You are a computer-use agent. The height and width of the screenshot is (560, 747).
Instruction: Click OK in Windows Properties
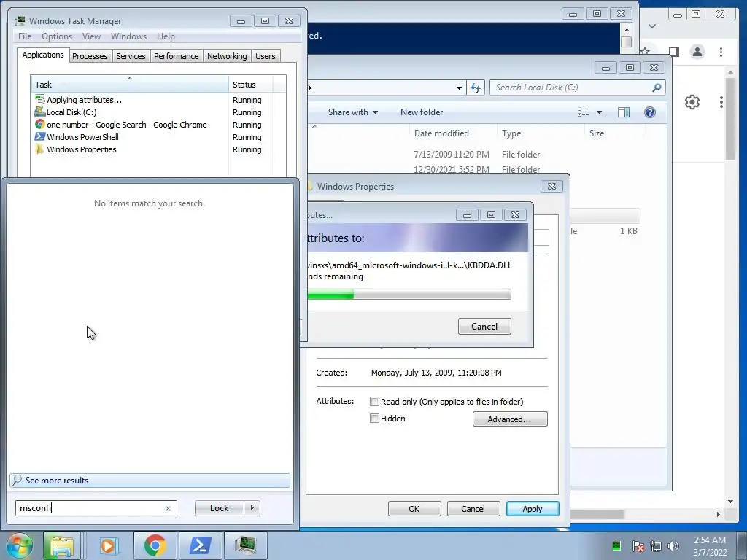tap(414, 508)
